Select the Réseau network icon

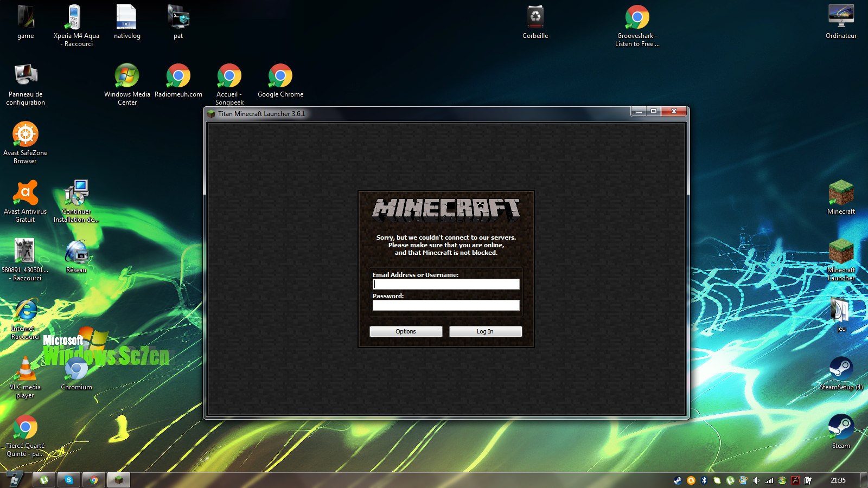tap(76, 256)
